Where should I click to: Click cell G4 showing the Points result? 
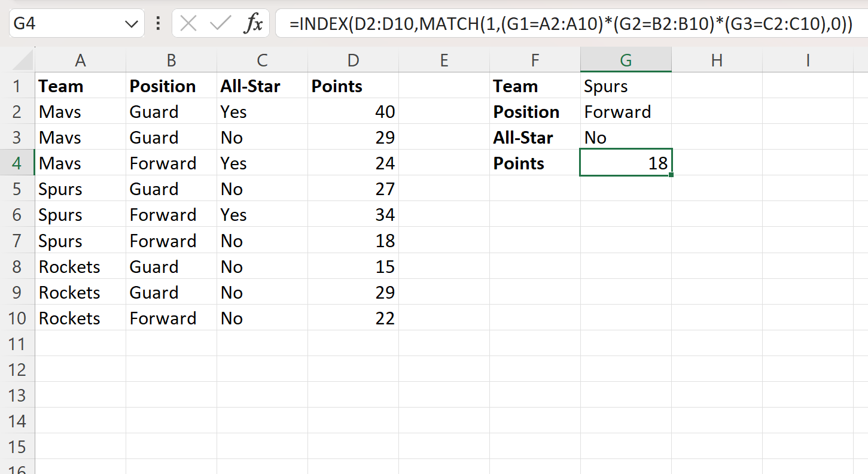[625, 163]
